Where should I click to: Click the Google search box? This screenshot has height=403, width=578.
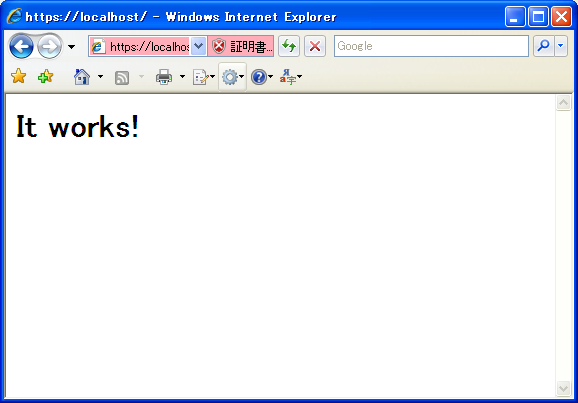(431, 46)
